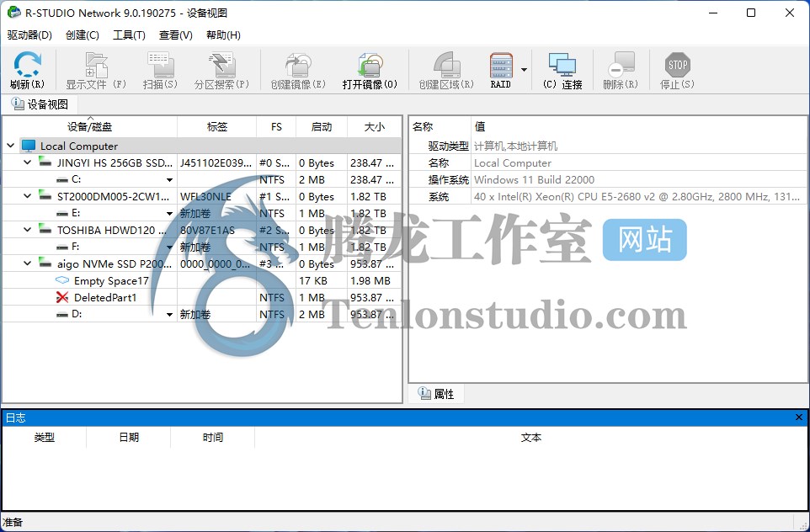This screenshot has height=532, width=810.
Task: Open the dropdown arrow on C: row
Action: click(x=169, y=180)
